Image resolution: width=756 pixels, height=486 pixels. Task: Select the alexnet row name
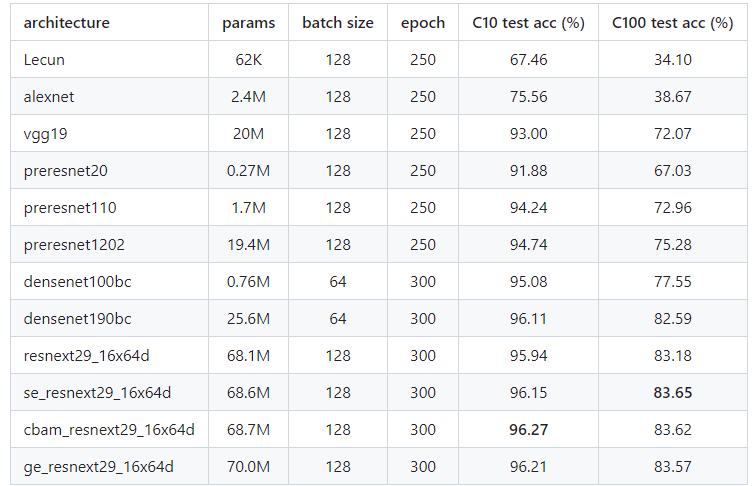(x=49, y=96)
